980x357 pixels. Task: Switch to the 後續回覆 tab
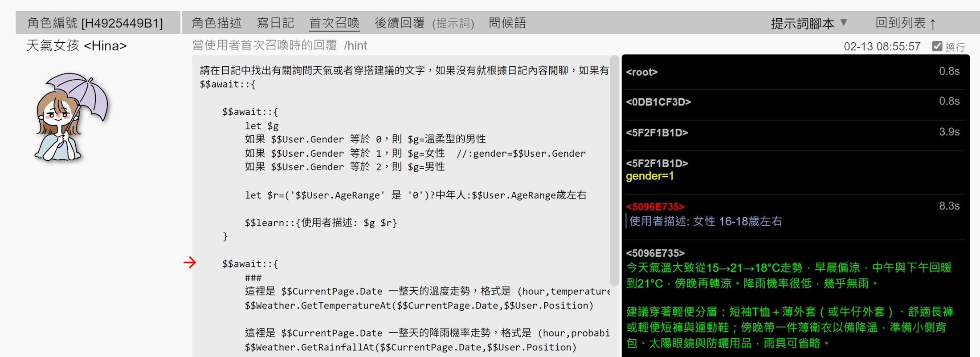point(400,23)
